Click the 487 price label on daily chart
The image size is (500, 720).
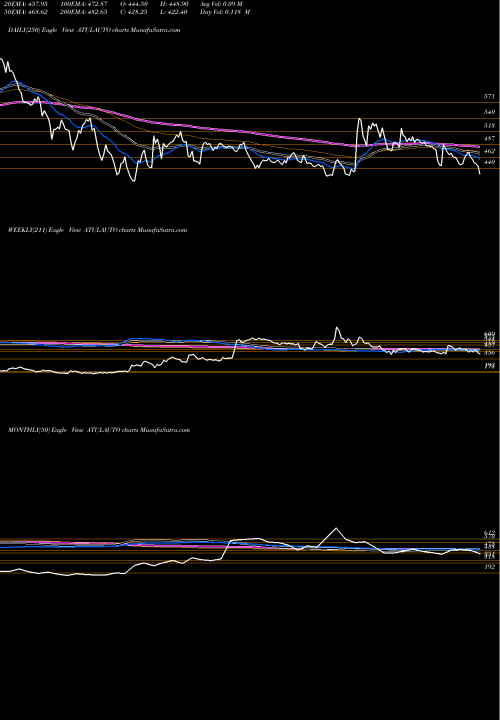(489, 138)
